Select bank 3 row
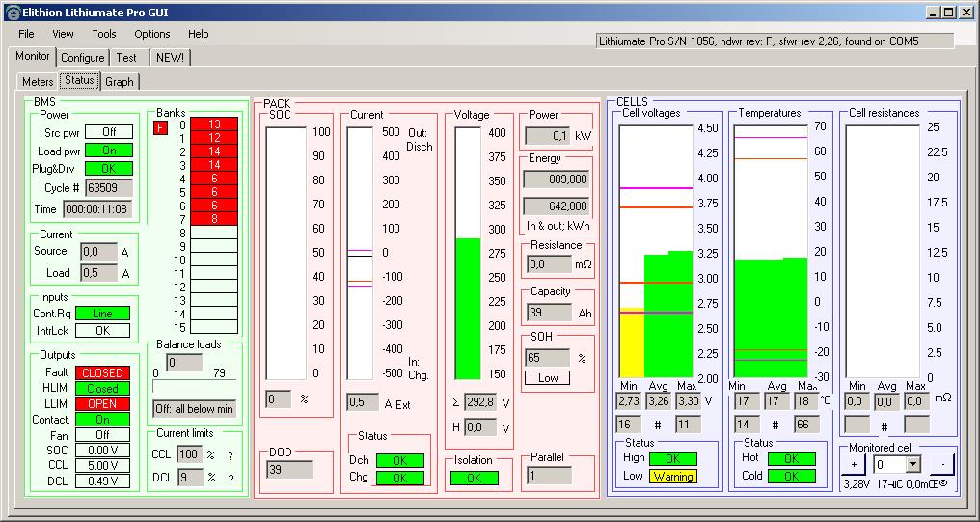Screen dimensions: 980x522 [x=214, y=165]
